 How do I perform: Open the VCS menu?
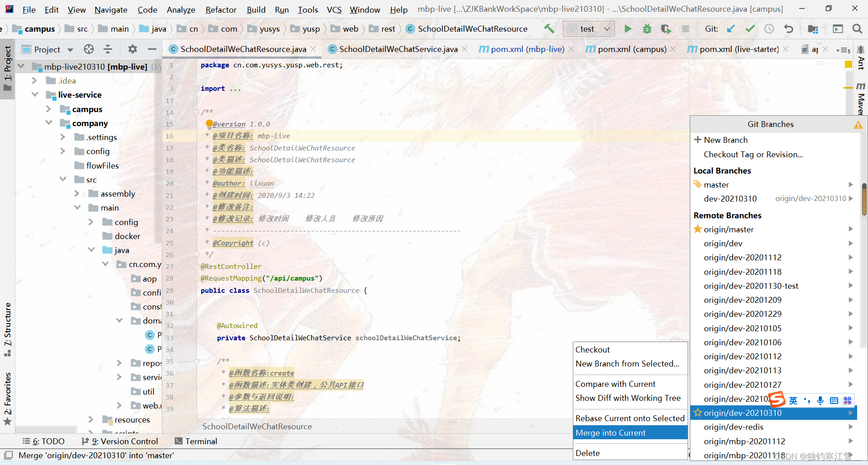(334, 9)
